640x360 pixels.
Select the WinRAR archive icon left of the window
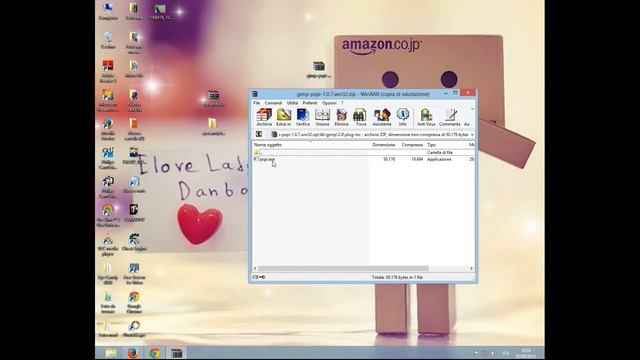coord(213,98)
